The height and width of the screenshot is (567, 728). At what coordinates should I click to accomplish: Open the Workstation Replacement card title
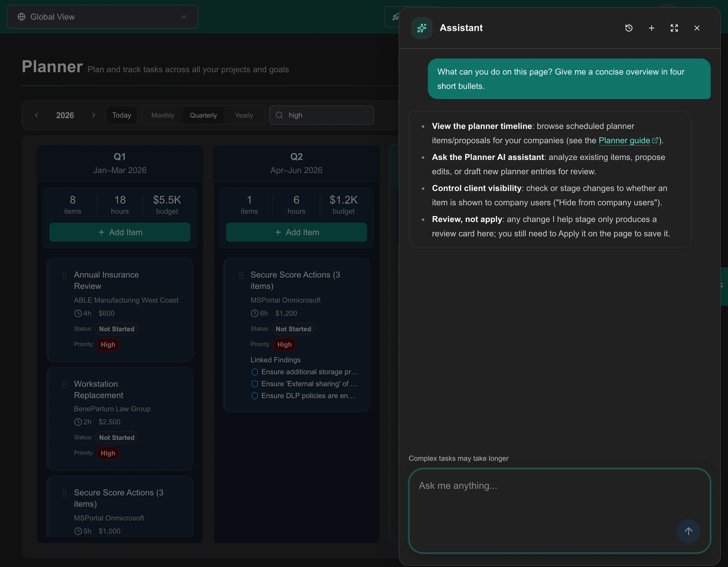click(99, 390)
